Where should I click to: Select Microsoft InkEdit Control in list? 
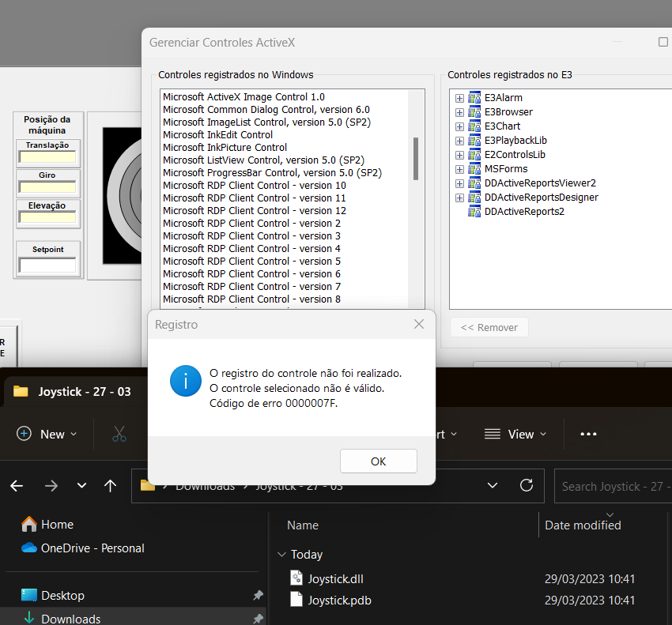click(217, 135)
